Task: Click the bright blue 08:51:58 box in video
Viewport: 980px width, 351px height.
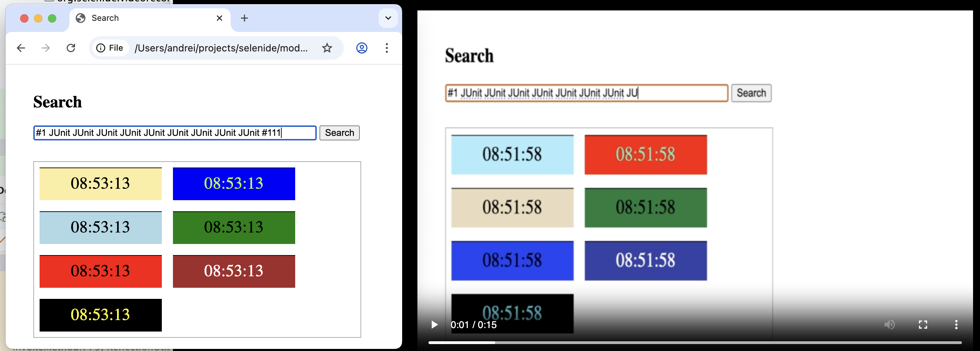Action: tap(513, 261)
